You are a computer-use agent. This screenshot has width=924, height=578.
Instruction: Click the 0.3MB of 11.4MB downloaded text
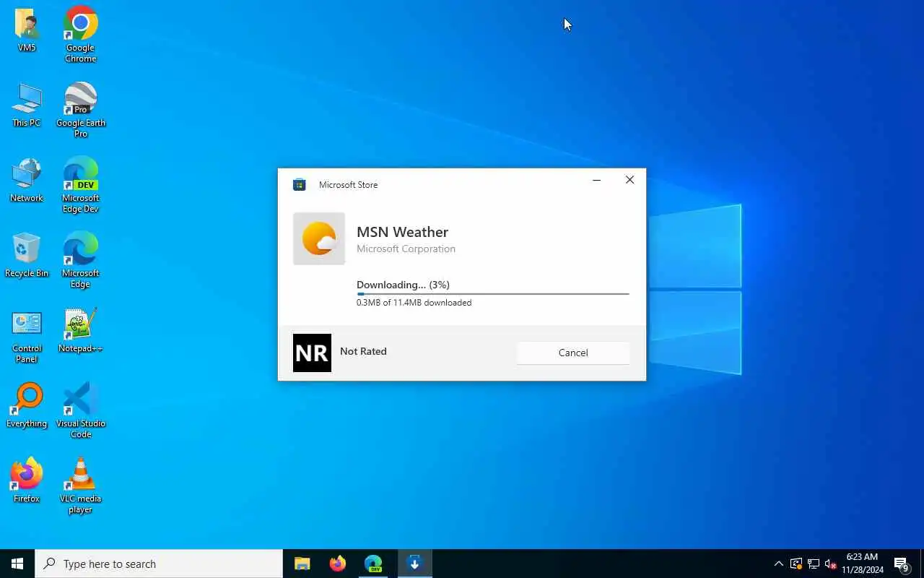coord(414,303)
